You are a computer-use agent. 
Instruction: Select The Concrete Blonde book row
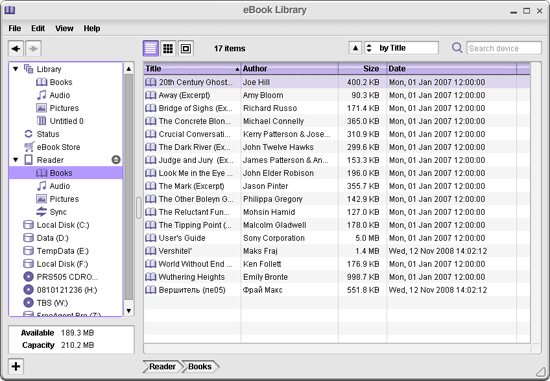[x=337, y=121]
